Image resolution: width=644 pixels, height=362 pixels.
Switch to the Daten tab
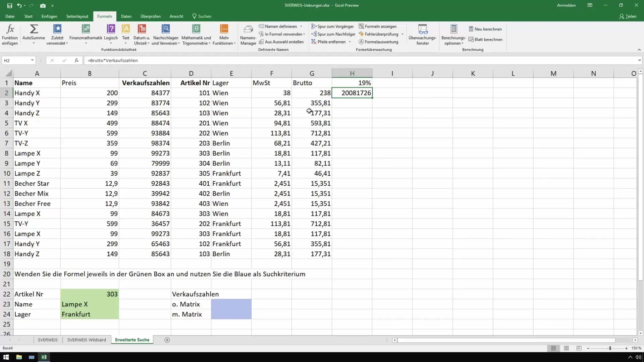(x=126, y=16)
